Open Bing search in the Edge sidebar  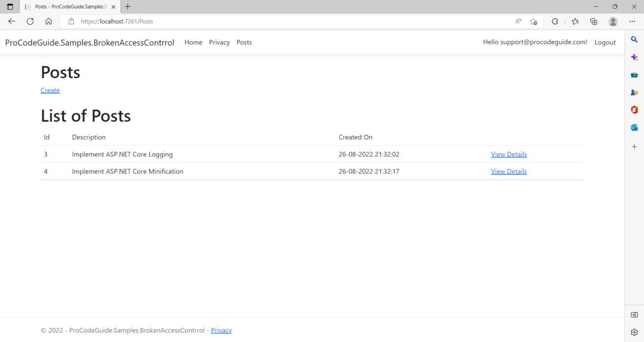634,40
